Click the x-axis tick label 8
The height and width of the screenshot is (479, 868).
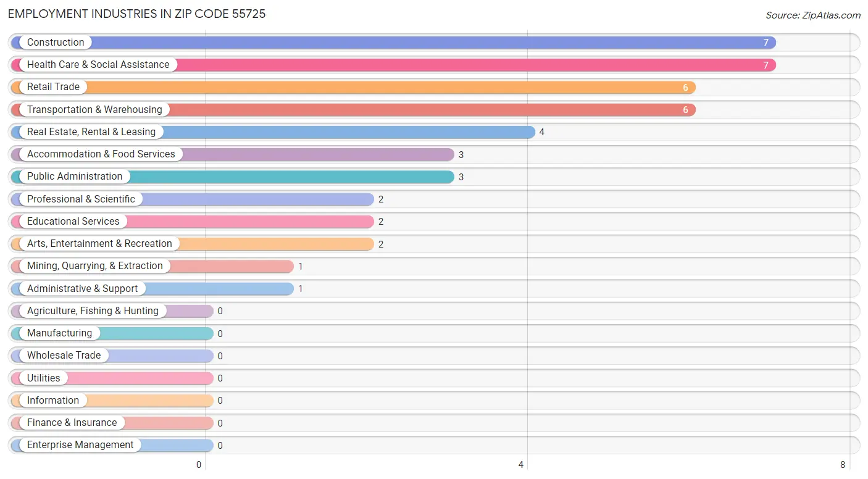point(843,465)
